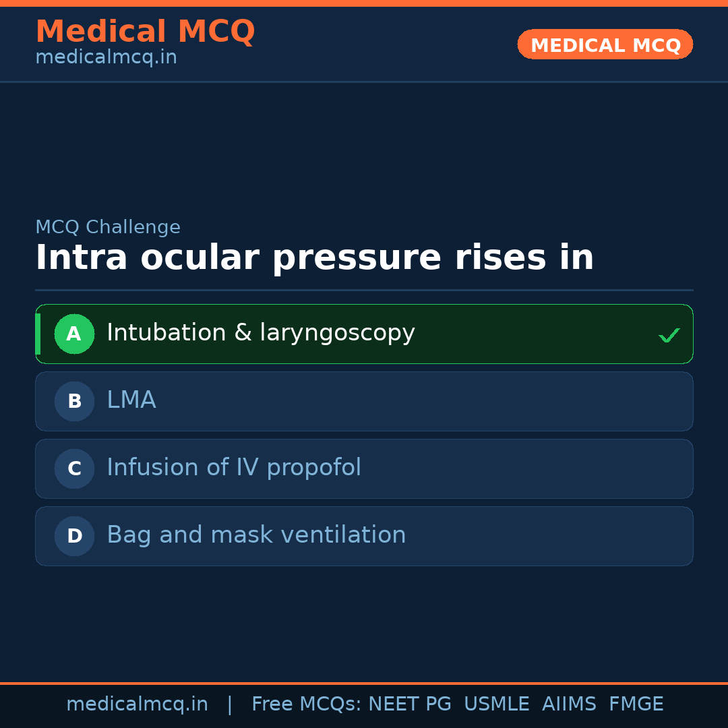
Task: Click "FMGE" in the footer
Action: [x=636, y=704]
